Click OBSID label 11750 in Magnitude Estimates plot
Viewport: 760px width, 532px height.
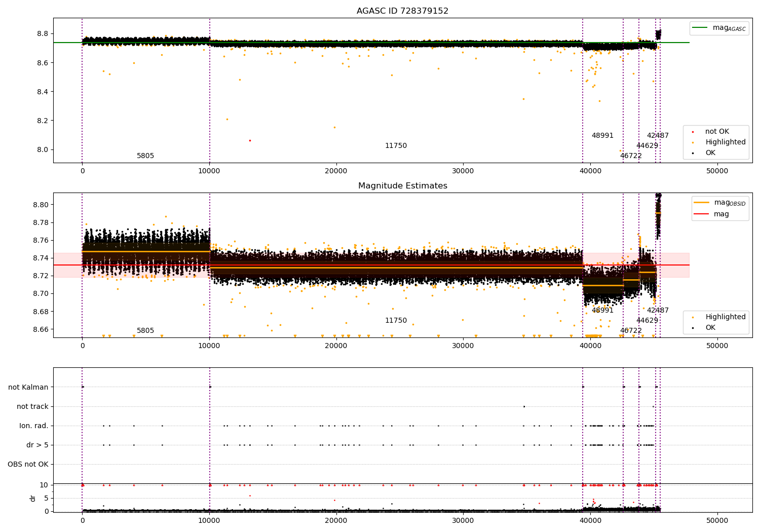click(396, 321)
